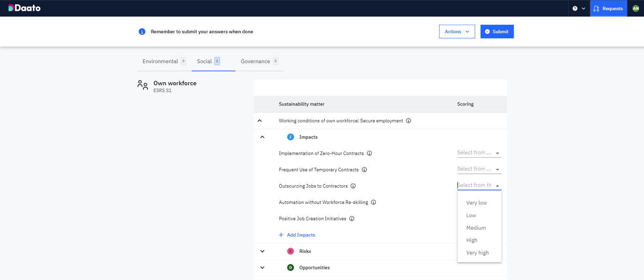This screenshot has height=280, width=644.
Task: Expand the Opportunities section
Action: pos(262,267)
